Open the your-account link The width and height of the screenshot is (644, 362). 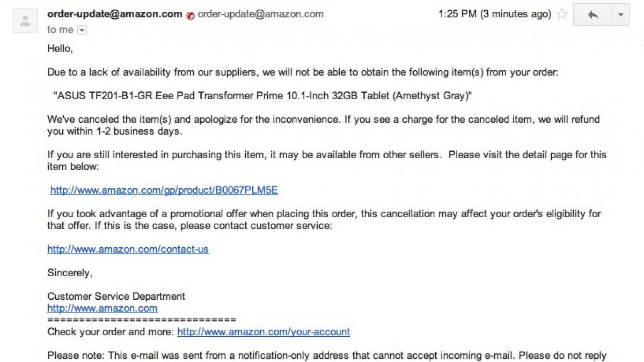tap(264, 331)
